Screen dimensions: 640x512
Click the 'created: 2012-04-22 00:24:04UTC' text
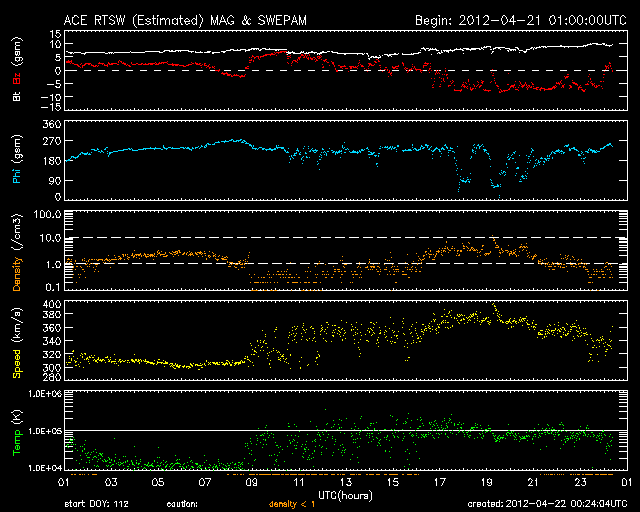(547, 504)
